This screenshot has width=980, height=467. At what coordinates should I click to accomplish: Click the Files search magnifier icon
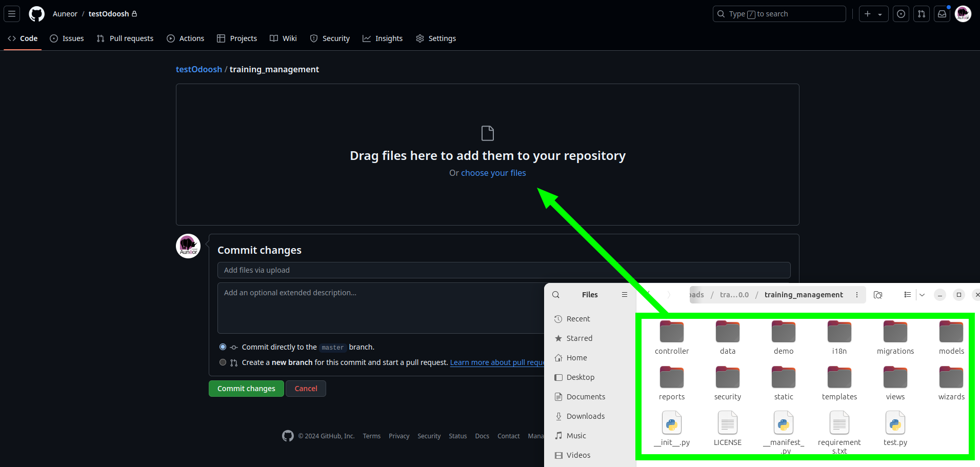556,295
